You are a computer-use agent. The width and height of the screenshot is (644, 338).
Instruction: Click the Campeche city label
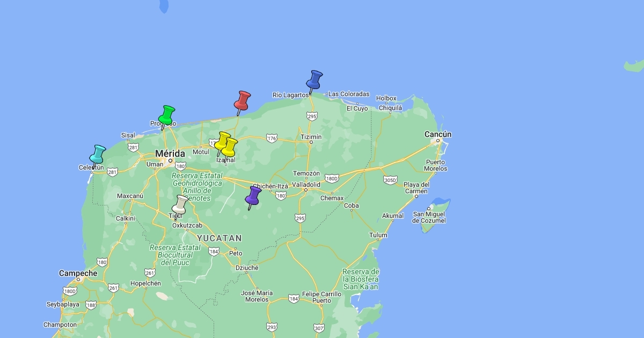(78, 273)
